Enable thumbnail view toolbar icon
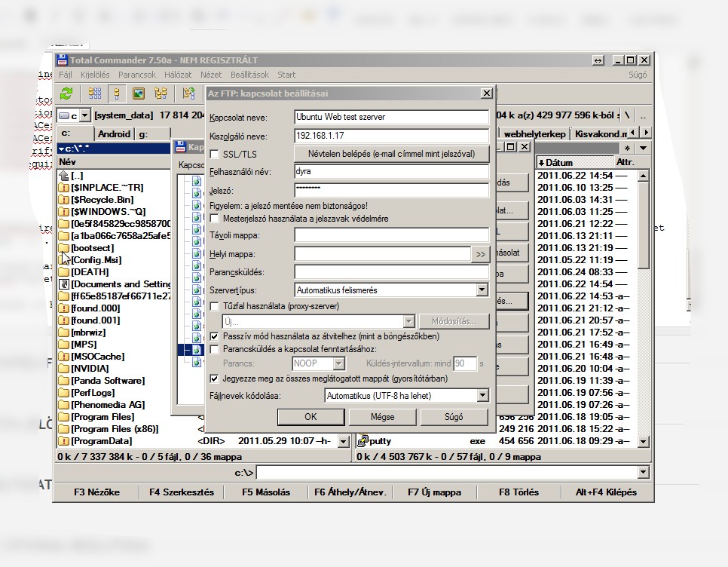 139,93
